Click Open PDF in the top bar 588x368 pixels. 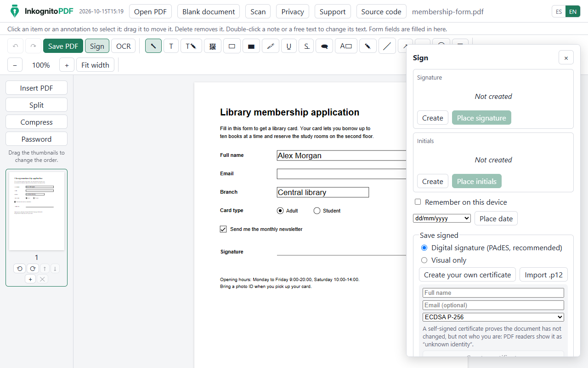(150, 11)
